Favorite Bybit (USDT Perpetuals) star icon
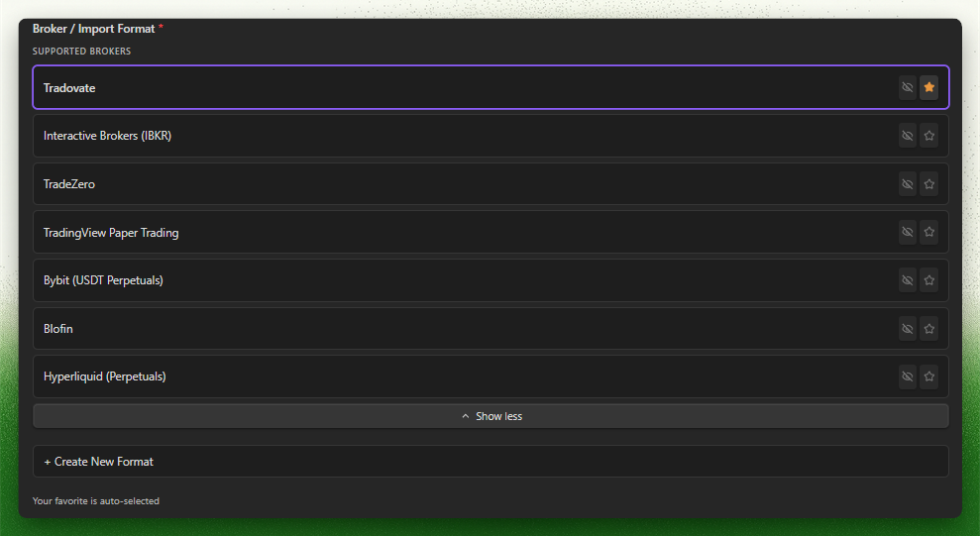This screenshot has width=980, height=536. point(928,280)
